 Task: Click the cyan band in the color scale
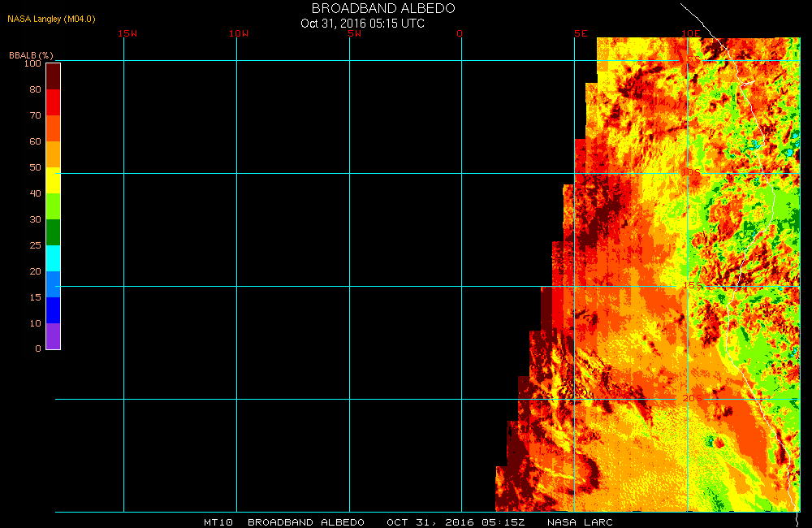click(x=53, y=258)
